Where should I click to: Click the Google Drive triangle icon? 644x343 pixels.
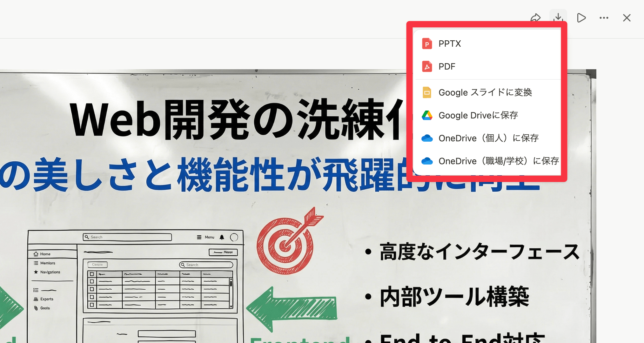click(x=427, y=115)
